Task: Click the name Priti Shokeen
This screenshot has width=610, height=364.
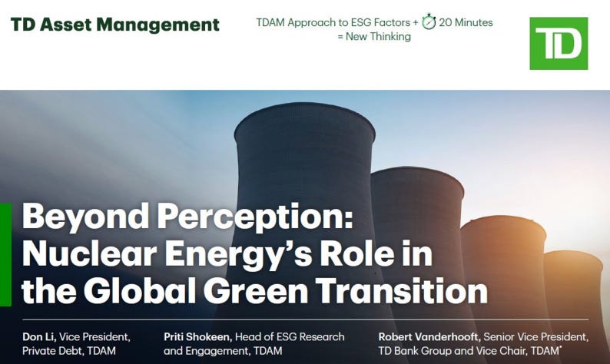Action: tap(198, 337)
